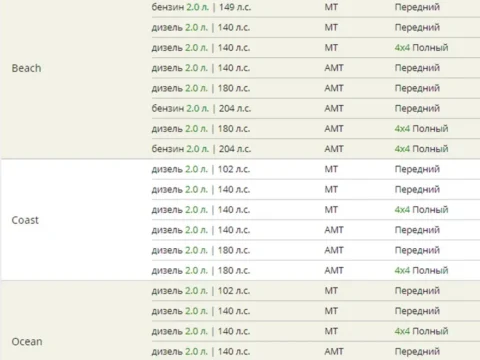The width and height of the screenshot is (480, 360).
Task: Click 'АМТ' in Coast дизель 140 л.с. row
Action: point(334,230)
